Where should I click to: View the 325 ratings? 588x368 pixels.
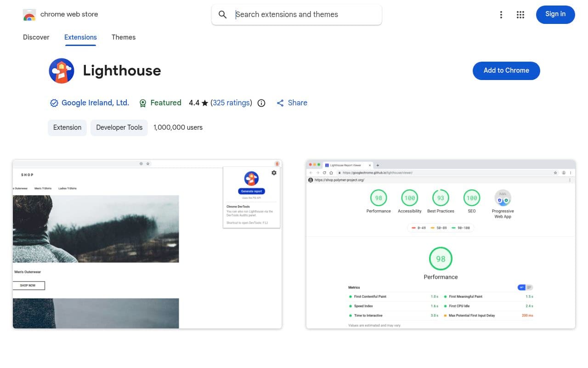[x=231, y=103]
